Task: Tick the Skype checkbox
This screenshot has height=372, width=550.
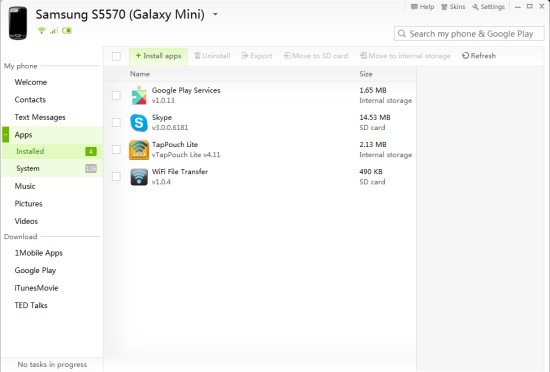Action: [x=116, y=122]
